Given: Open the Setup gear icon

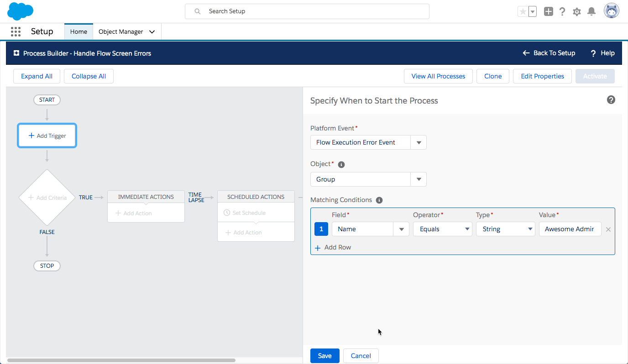Looking at the screenshot, I should (576, 11).
